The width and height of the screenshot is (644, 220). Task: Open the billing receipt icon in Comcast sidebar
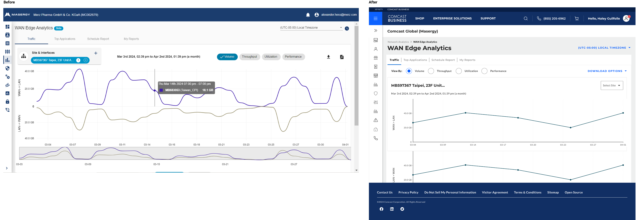pos(376,67)
